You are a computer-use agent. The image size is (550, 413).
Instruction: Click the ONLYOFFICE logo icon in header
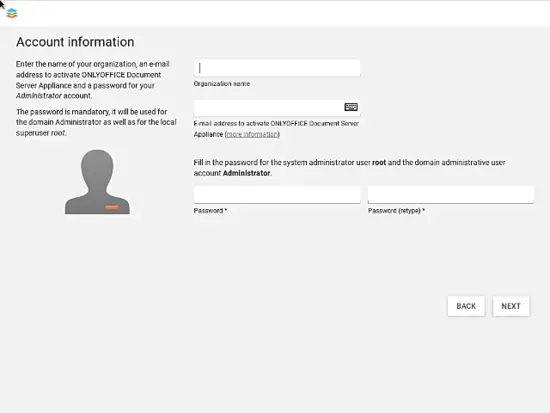coord(12,13)
